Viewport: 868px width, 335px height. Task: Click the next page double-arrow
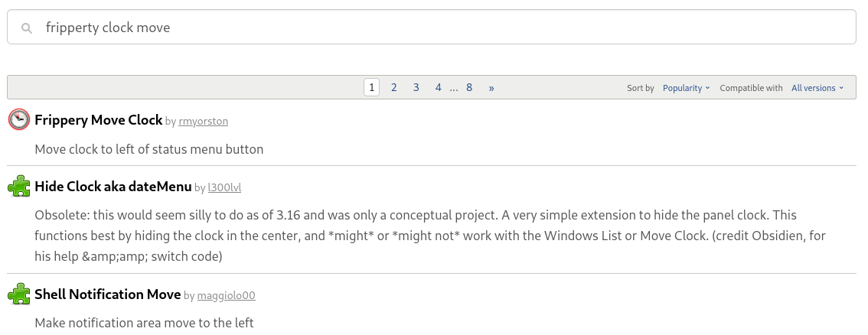click(491, 87)
